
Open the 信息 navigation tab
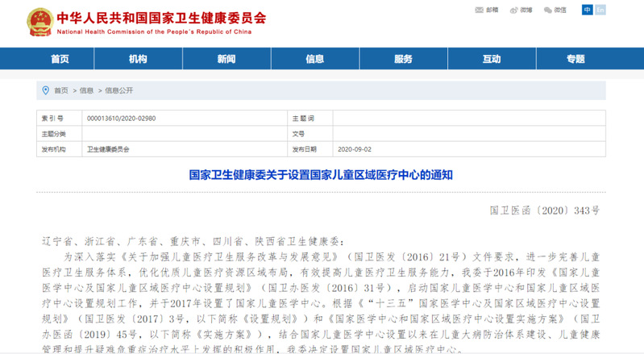click(x=314, y=59)
